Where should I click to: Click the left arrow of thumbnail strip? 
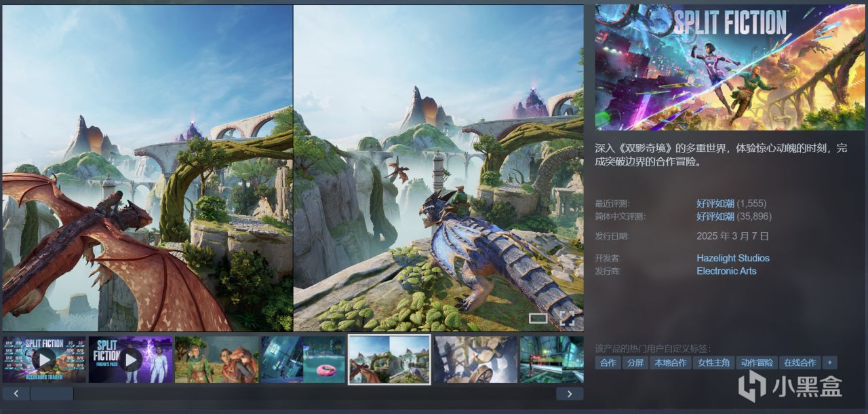16,394
